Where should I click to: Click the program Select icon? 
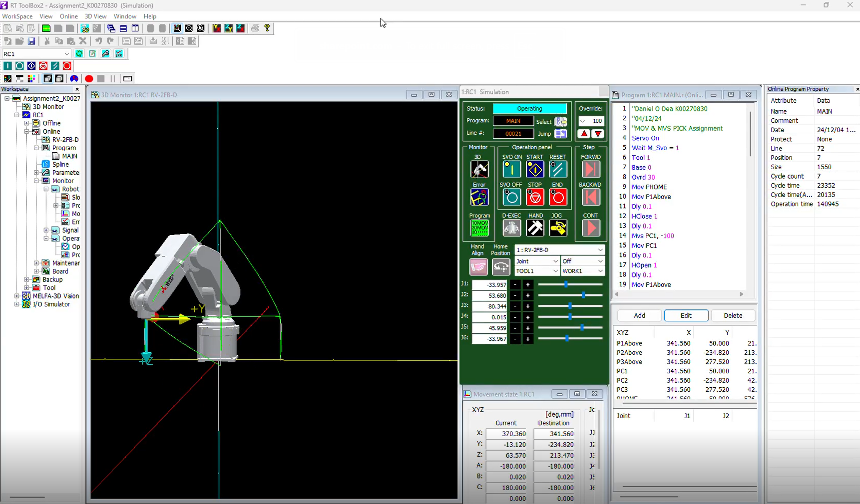coord(561,121)
